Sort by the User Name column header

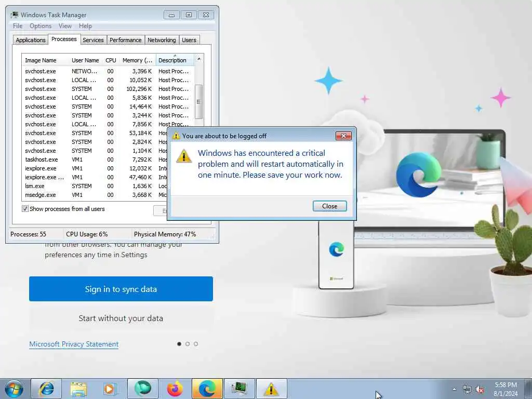coord(85,60)
